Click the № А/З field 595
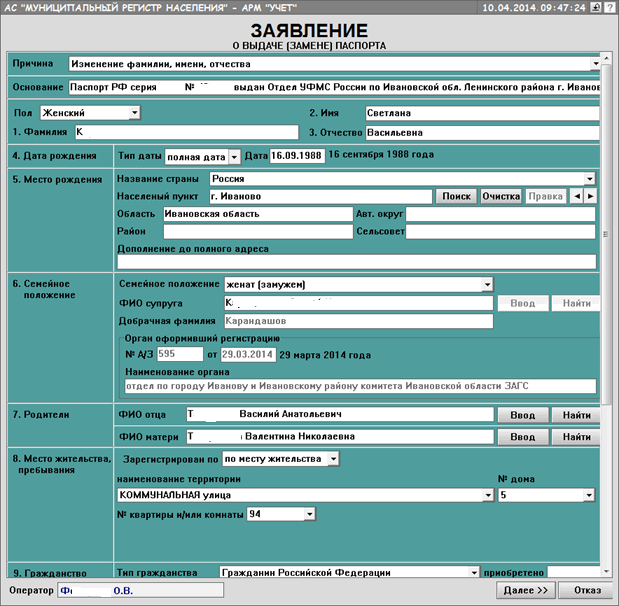 [x=180, y=354]
